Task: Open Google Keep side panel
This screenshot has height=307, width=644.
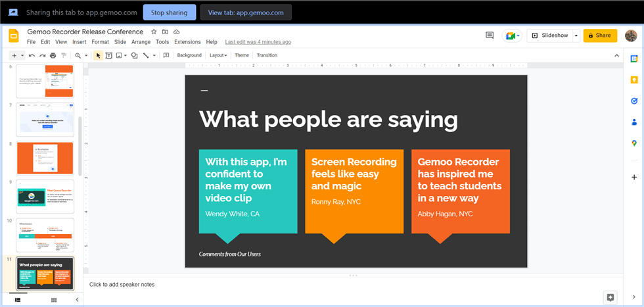Action: [x=634, y=80]
